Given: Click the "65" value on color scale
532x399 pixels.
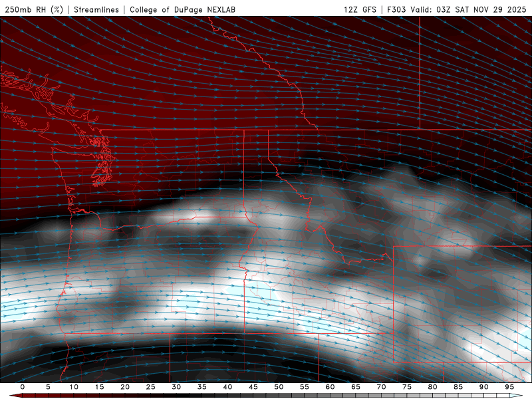Looking at the screenshot, I should click(x=356, y=387).
